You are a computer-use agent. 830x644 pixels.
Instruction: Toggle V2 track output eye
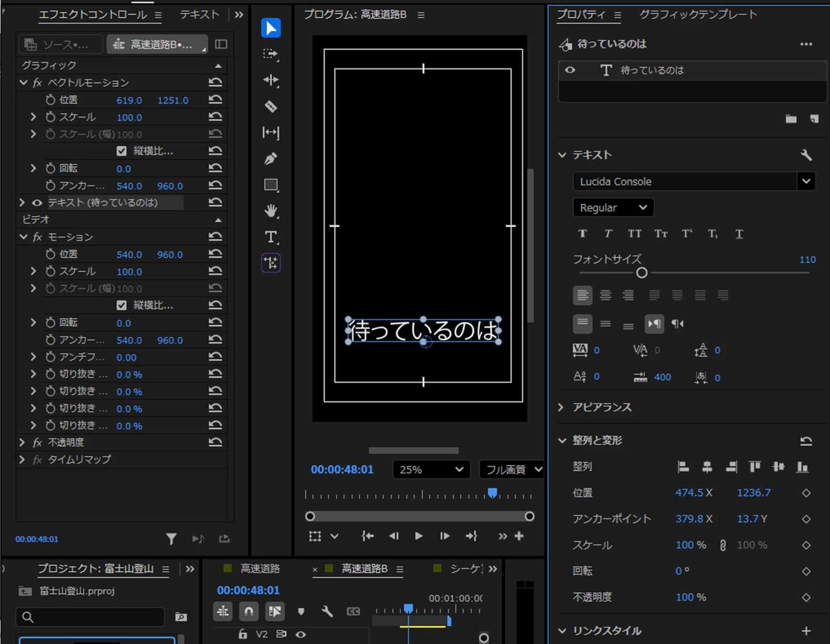click(301, 635)
